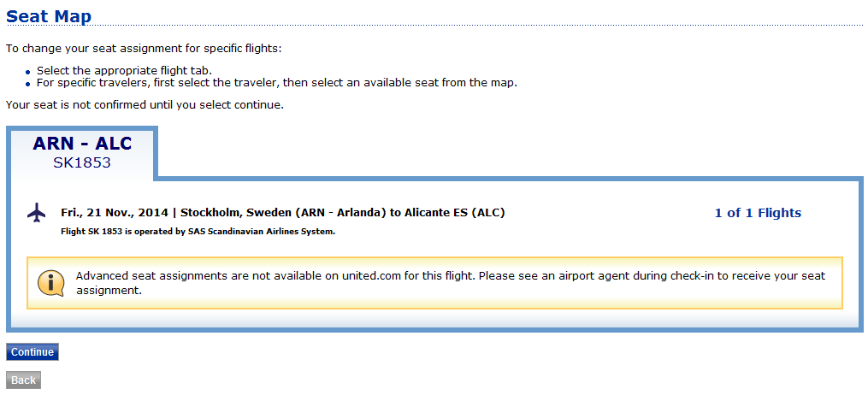Click the bullet dot before 'Select the appropriate flight tab'
The height and width of the screenshot is (395, 868).
(28, 72)
